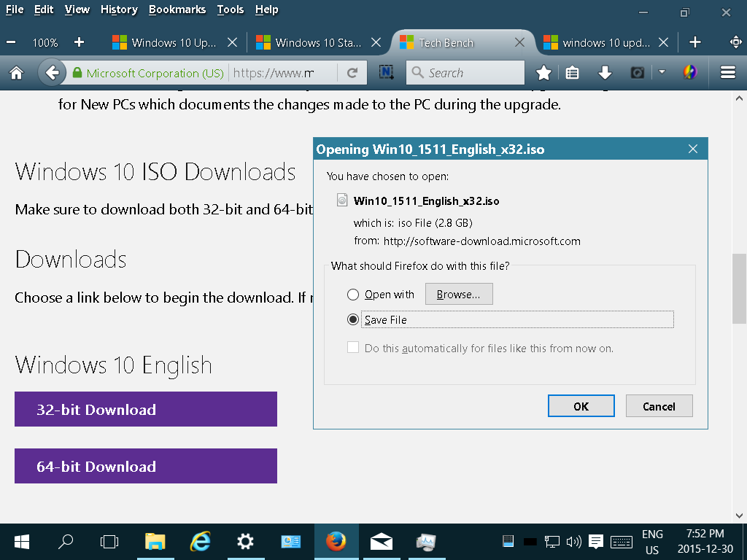This screenshot has width=747, height=560.
Task: Reload the page with the refresh icon
Action: pos(352,73)
